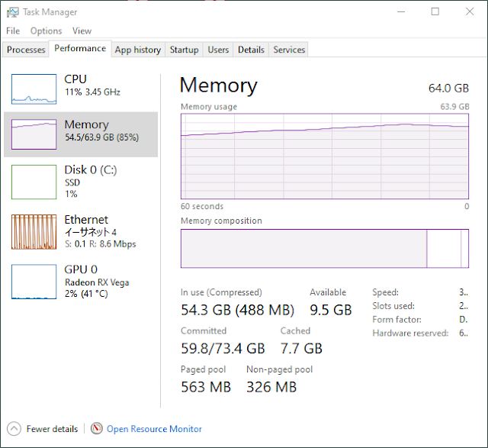This screenshot has width=488, height=448.
Task: Collapse view with Fewer details chevron
Action: click(x=14, y=429)
